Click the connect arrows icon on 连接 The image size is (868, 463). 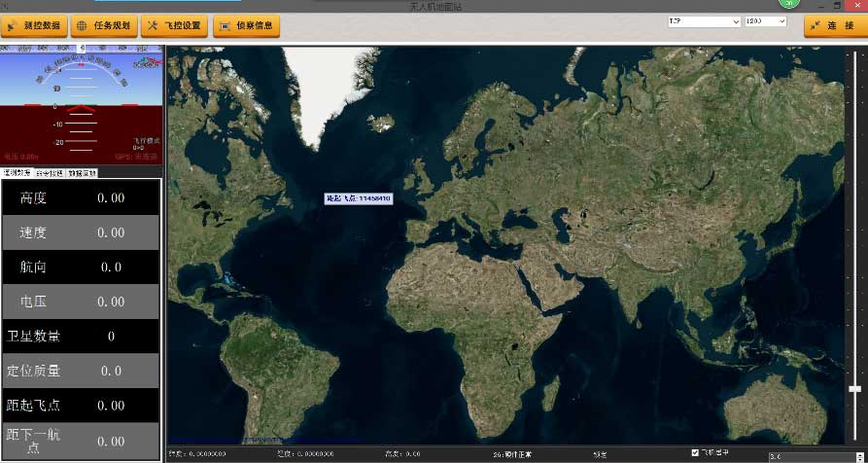click(815, 26)
